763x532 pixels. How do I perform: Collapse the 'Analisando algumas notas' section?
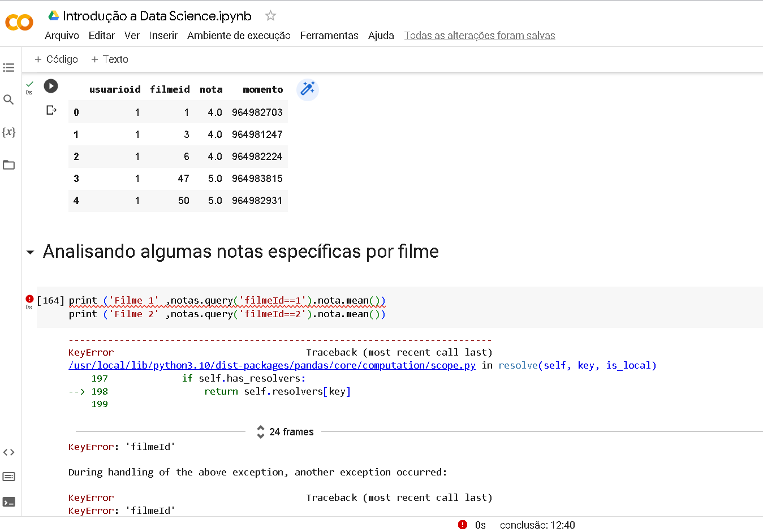pos(30,252)
